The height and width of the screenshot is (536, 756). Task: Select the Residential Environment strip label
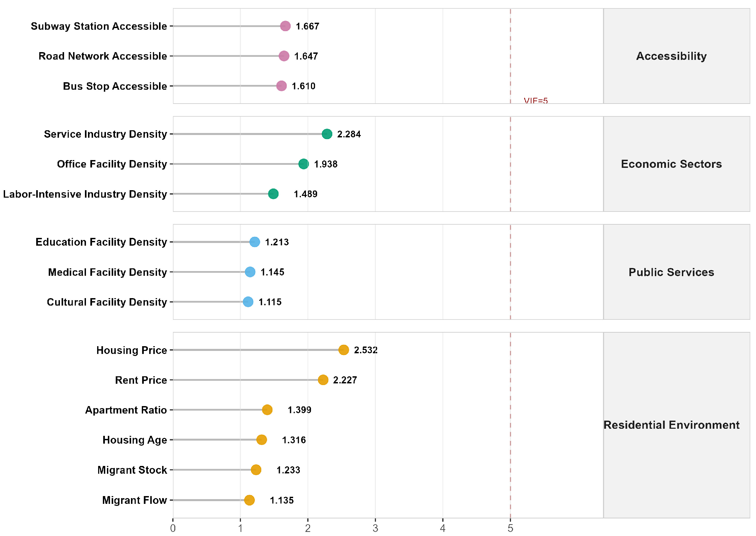coord(671,425)
